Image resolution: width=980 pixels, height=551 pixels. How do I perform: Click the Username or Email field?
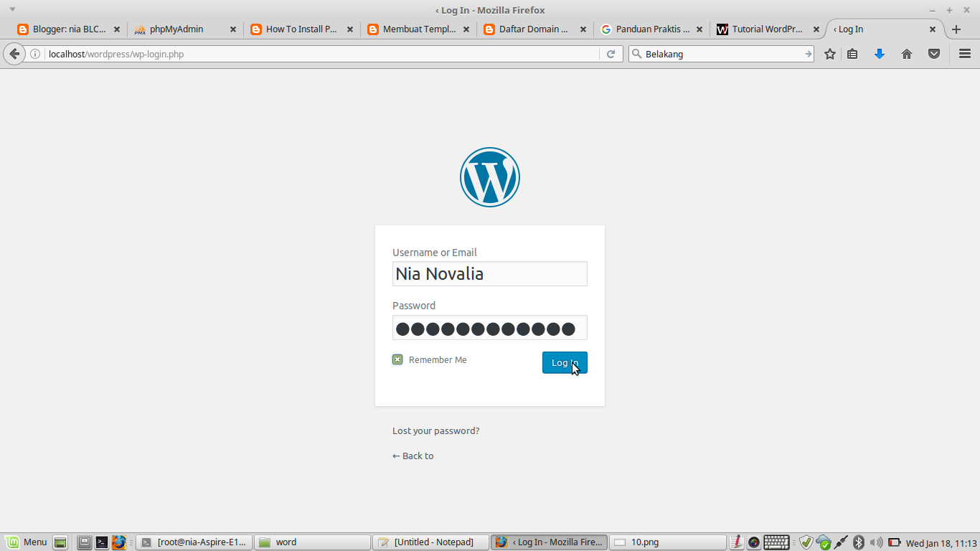pos(490,273)
